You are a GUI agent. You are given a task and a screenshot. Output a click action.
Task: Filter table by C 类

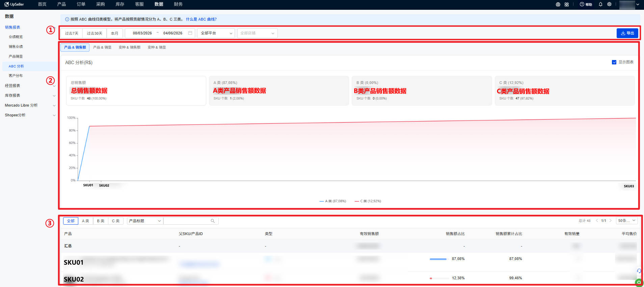tap(116, 221)
